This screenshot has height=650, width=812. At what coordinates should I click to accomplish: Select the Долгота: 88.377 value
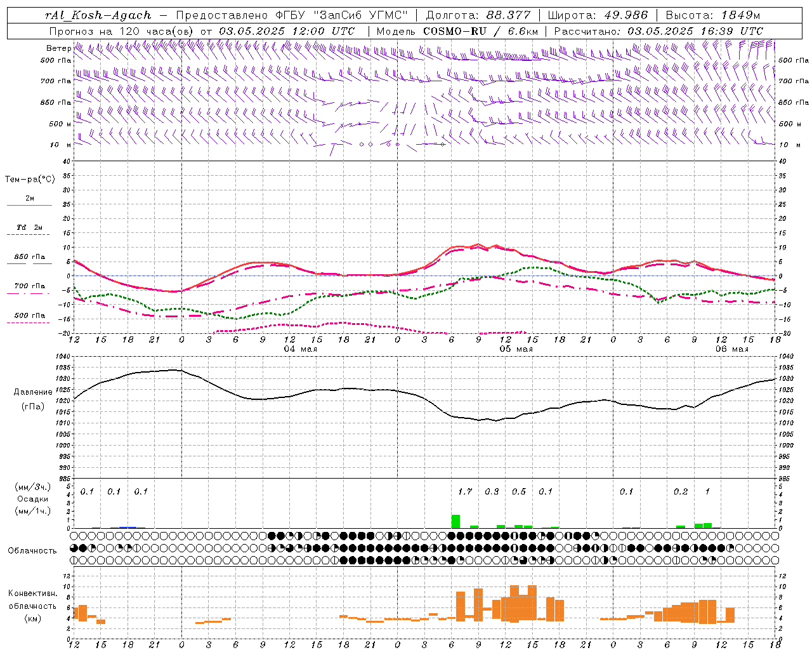click(479, 15)
